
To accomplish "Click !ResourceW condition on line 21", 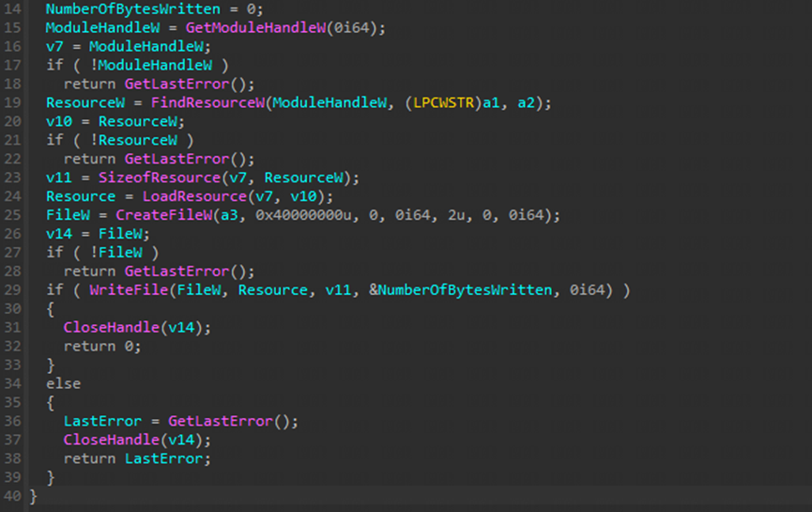I will click(x=133, y=140).
